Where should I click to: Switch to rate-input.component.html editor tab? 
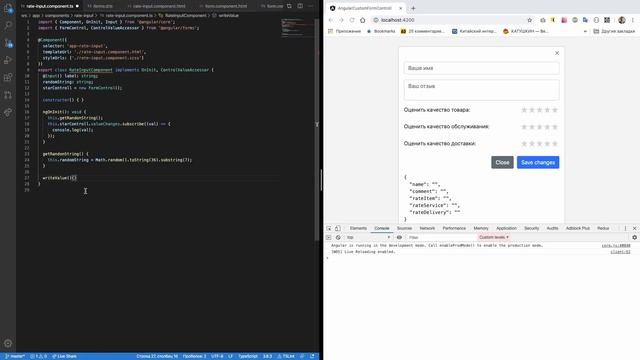159,6
